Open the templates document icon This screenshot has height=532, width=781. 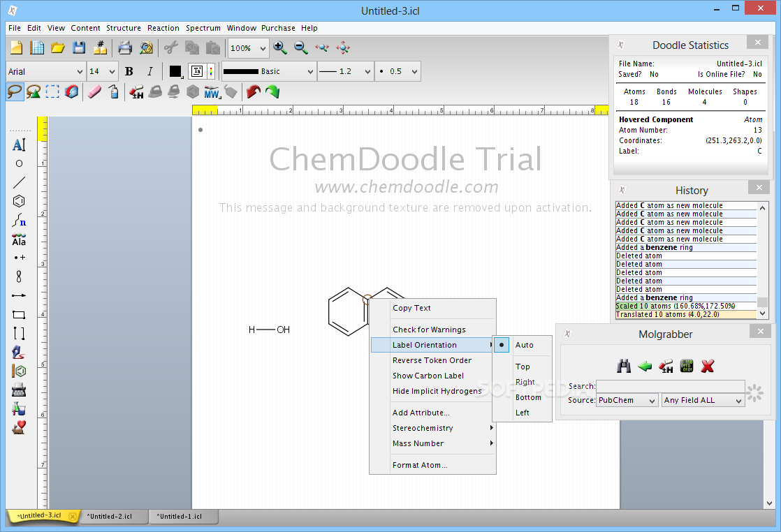[37, 47]
